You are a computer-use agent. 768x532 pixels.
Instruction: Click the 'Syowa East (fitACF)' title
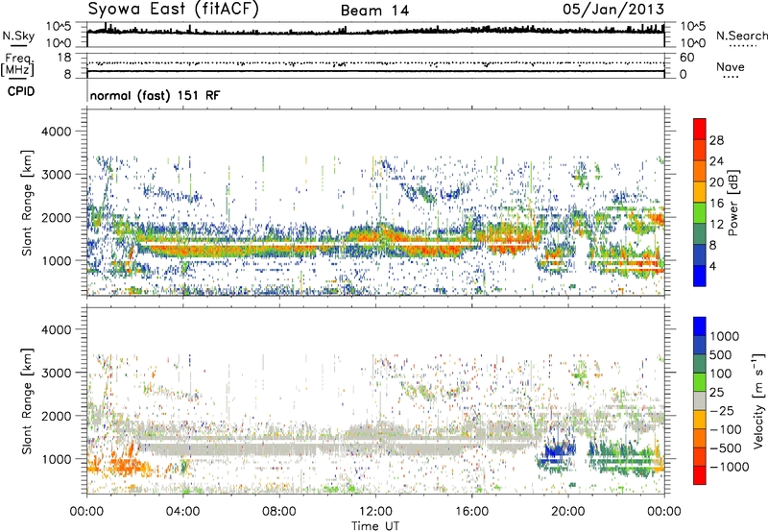(x=173, y=10)
